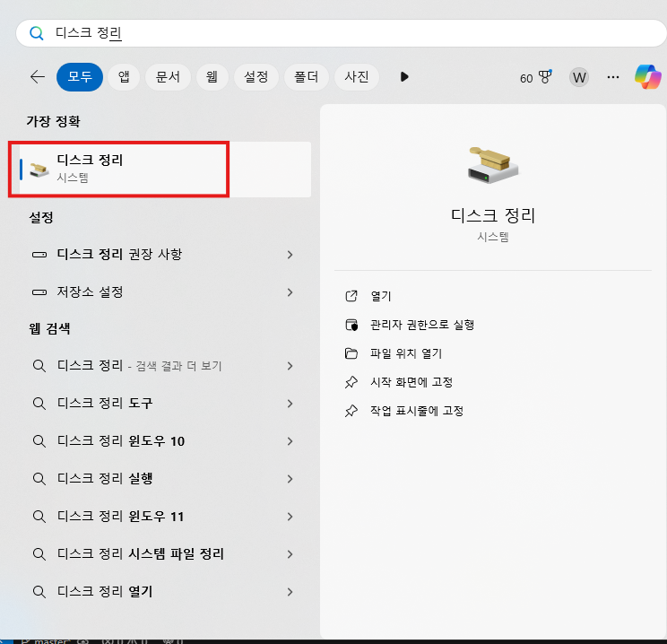The height and width of the screenshot is (644, 667).
Task: Click the open-external icon beside 열기
Action: (351, 296)
